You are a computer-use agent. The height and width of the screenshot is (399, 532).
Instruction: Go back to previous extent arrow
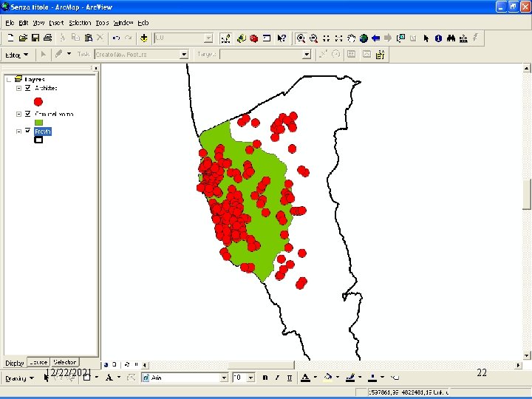click(376, 38)
